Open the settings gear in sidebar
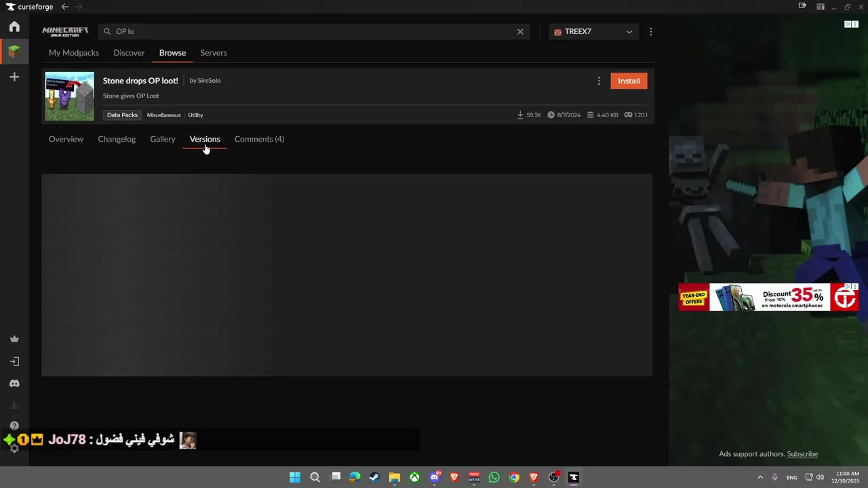Viewport: 868px width, 488px height. pos(14,449)
